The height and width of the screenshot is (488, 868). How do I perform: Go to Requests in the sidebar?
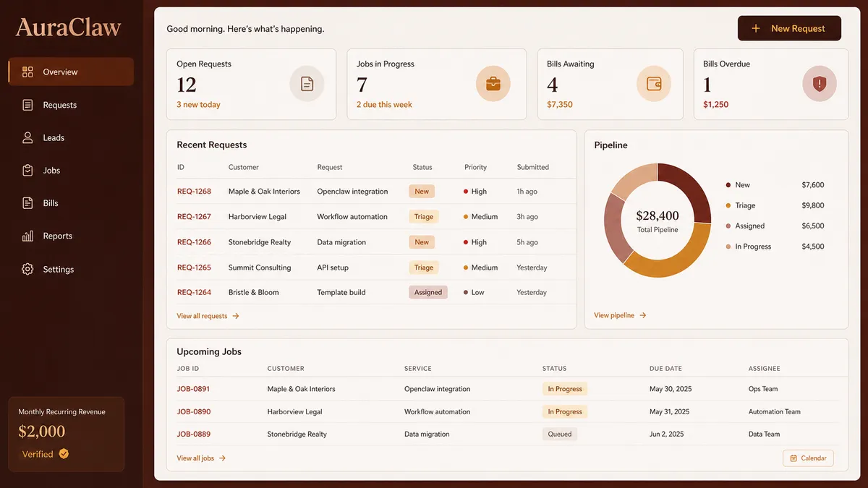[x=71, y=105]
